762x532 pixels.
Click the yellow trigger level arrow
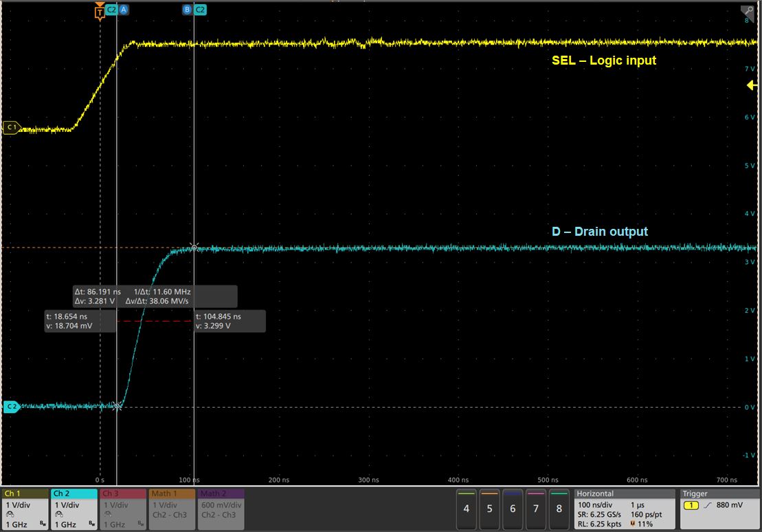[751, 85]
